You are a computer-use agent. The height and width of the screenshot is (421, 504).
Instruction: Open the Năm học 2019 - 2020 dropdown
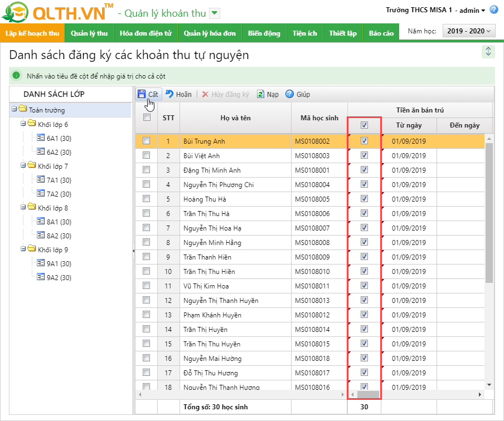pyautogui.click(x=469, y=31)
